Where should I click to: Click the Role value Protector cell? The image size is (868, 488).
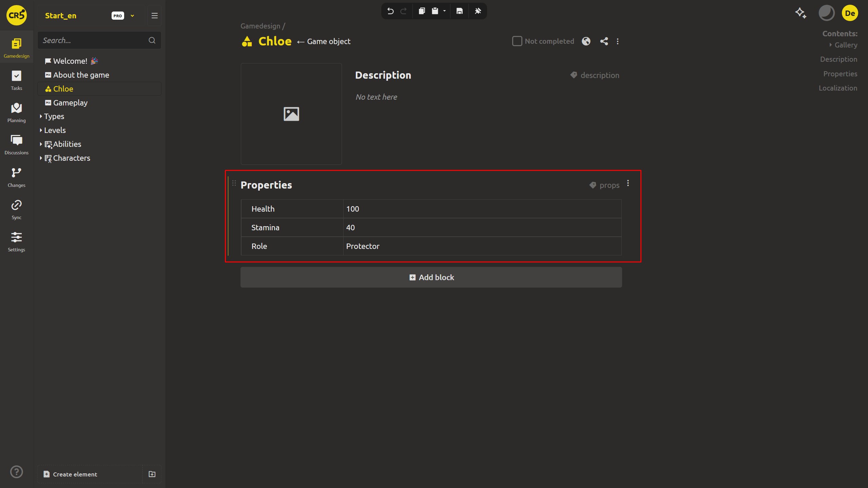pyautogui.click(x=482, y=246)
